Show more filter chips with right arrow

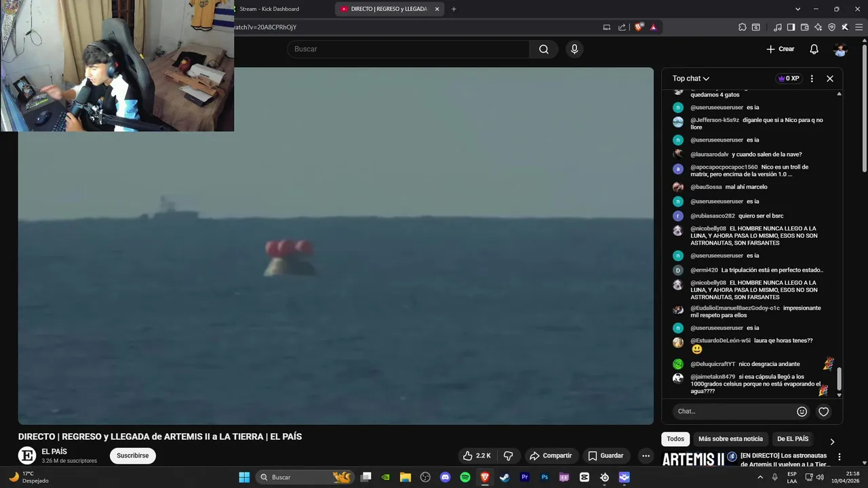coord(832,442)
